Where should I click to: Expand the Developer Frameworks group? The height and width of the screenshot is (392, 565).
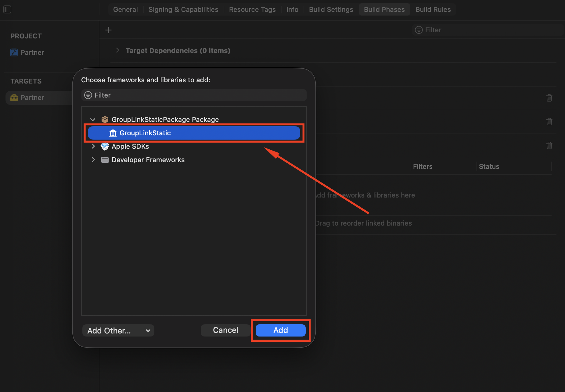[x=93, y=159]
